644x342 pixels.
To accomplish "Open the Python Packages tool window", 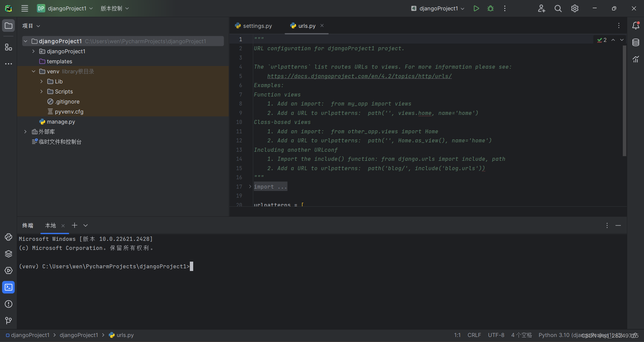I will click(8, 254).
